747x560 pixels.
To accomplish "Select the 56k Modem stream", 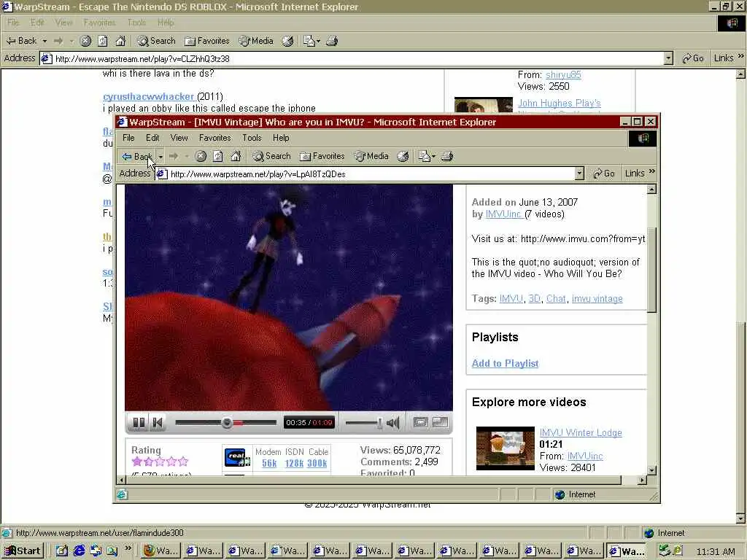I will coord(269,463).
